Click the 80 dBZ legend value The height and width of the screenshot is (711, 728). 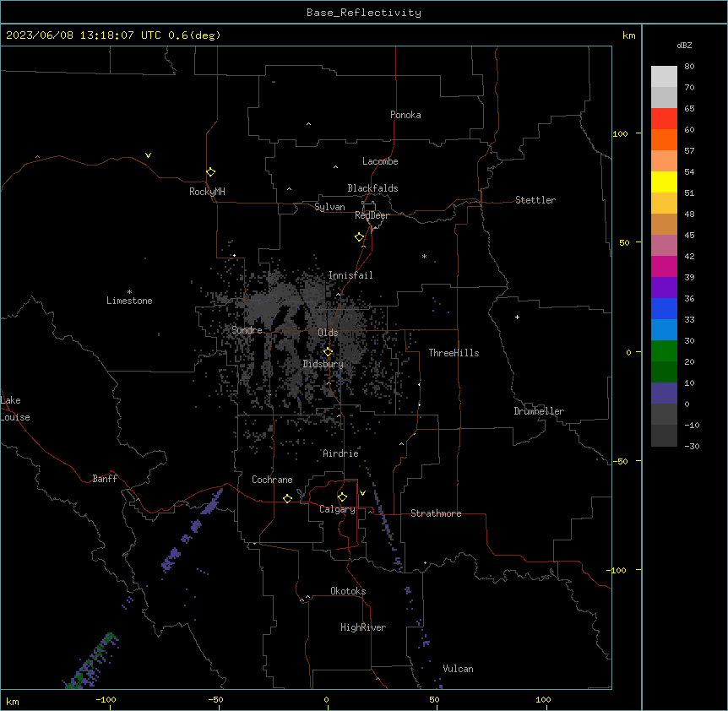click(689, 67)
